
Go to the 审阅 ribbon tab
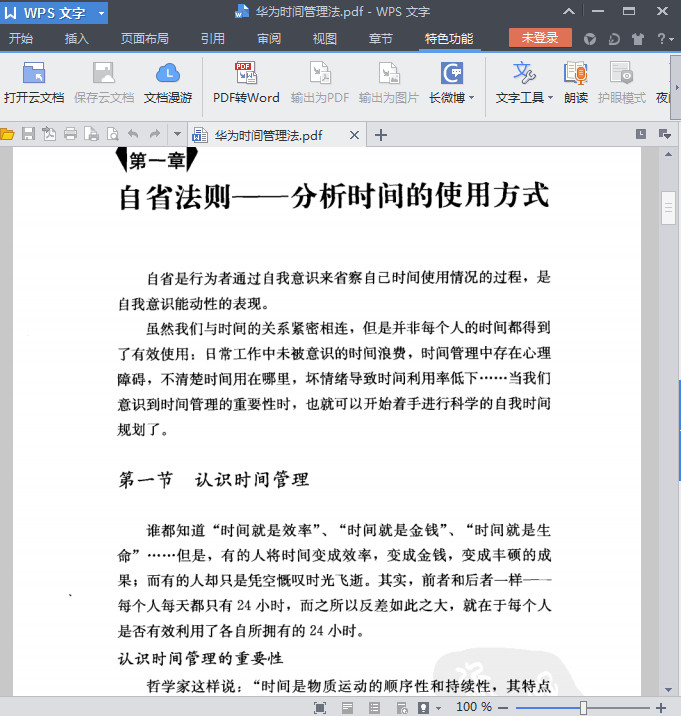(269, 38)
